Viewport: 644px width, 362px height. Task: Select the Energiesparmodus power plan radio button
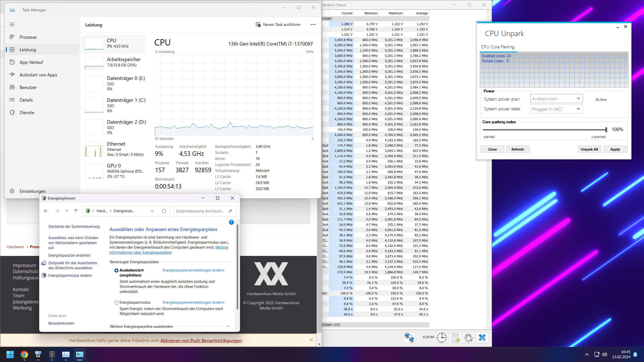coord(116,303)
